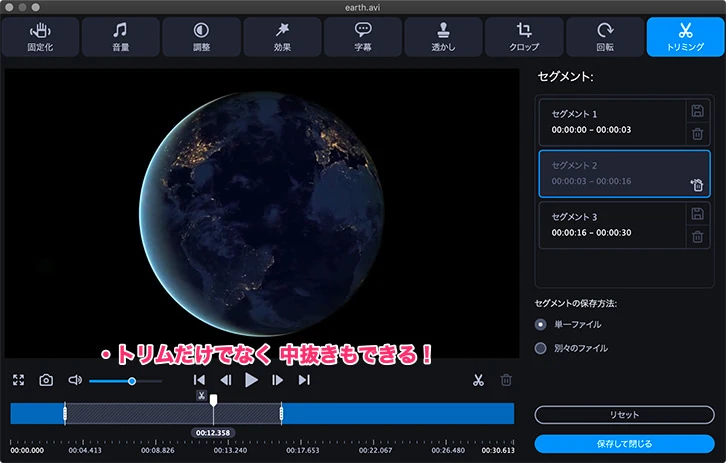Delete セグメント 1 with trash icon

coord(697,134)
